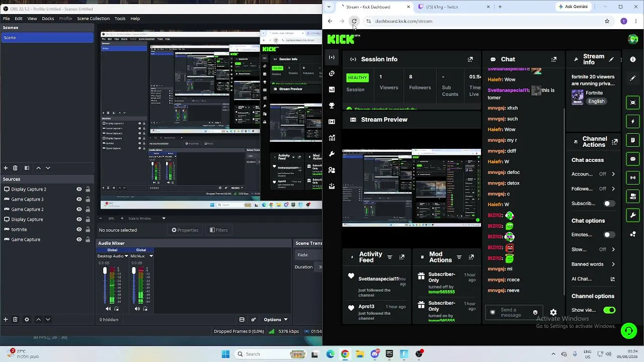Click the Properties button in OBS
Viewport: 644px width, 362px height.
(185, 230)
